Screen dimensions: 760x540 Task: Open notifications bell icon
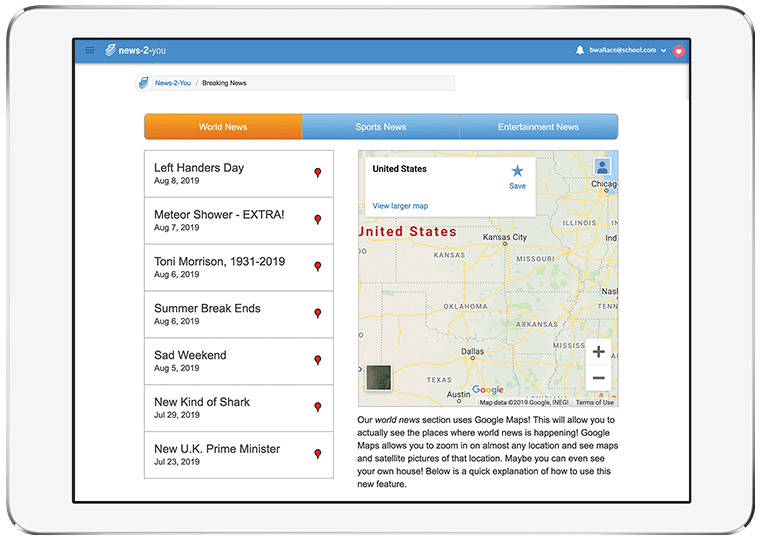[580, 50]
